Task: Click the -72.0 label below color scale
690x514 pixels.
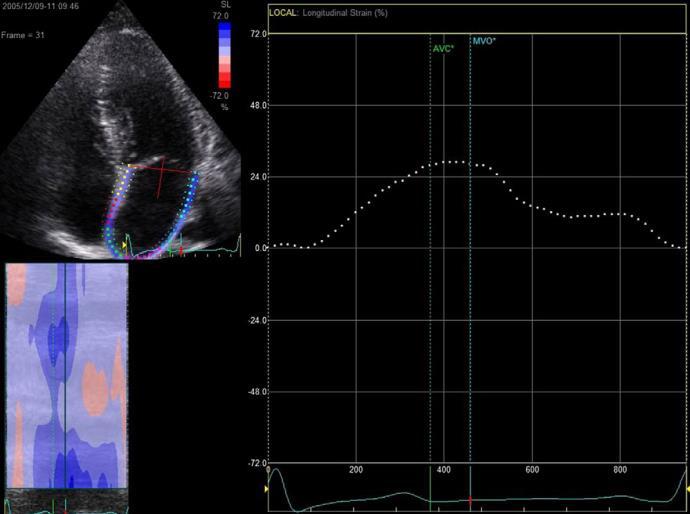Action: click(220, 95)
